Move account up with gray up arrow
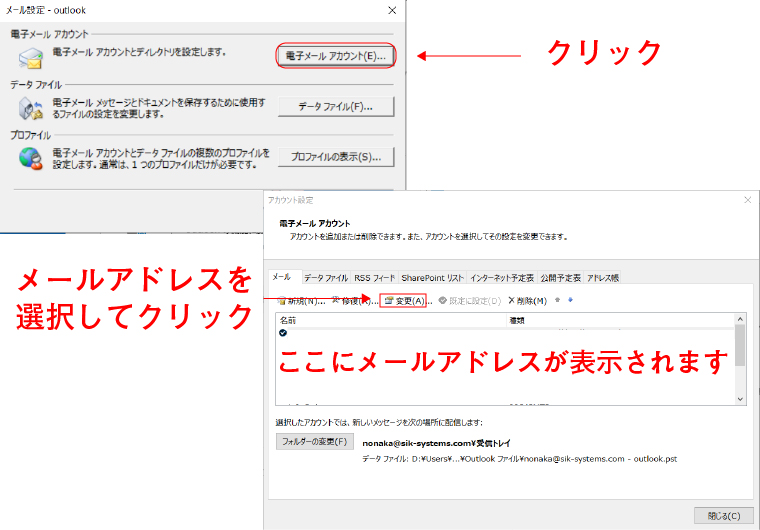The image size is (760, 530). pos(557,300)
